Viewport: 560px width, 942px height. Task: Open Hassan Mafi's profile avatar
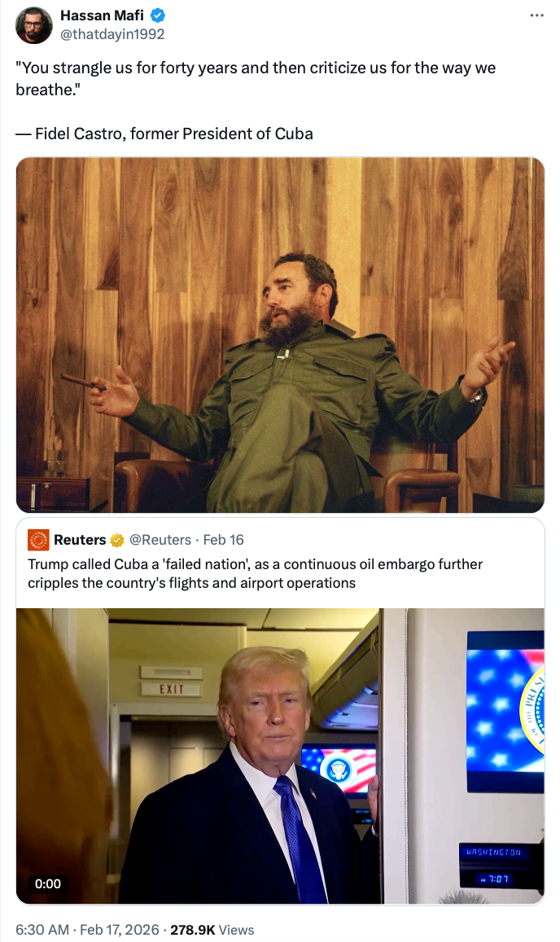pyautogui.click(x=33, y=25)
